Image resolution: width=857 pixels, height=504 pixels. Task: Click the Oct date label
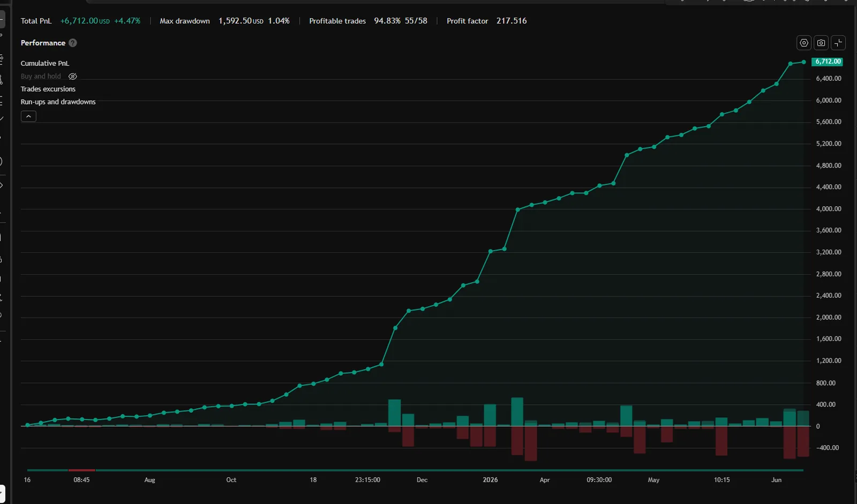[231, 480]
